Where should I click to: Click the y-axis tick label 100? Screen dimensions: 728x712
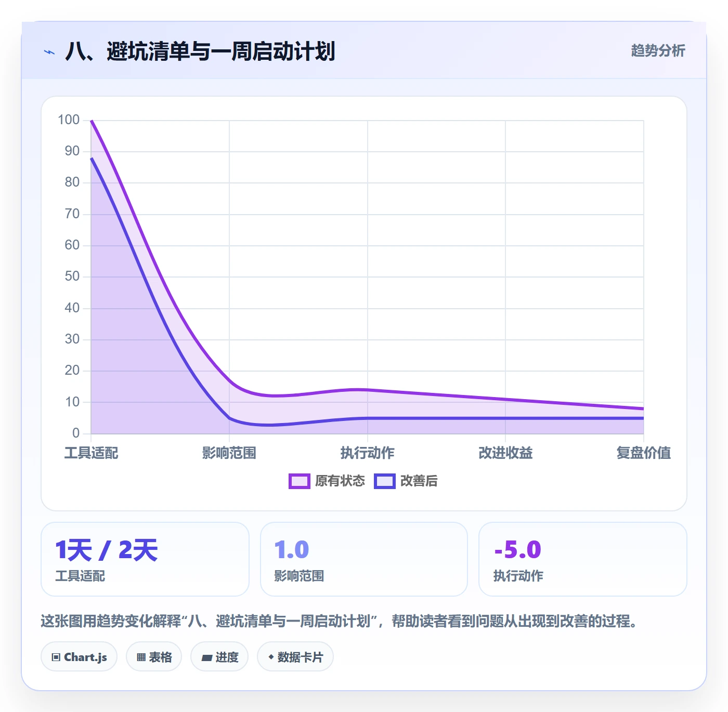[x=69, y=120]
